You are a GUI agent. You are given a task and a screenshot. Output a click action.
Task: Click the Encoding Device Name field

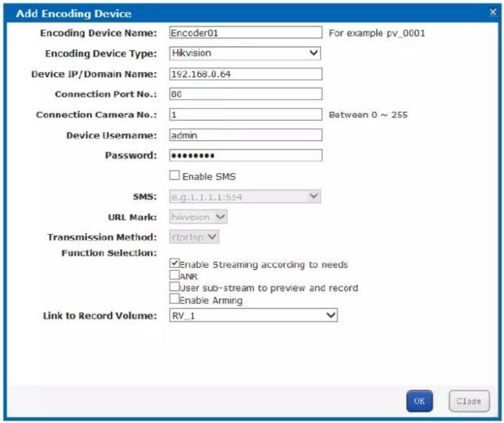246,33
